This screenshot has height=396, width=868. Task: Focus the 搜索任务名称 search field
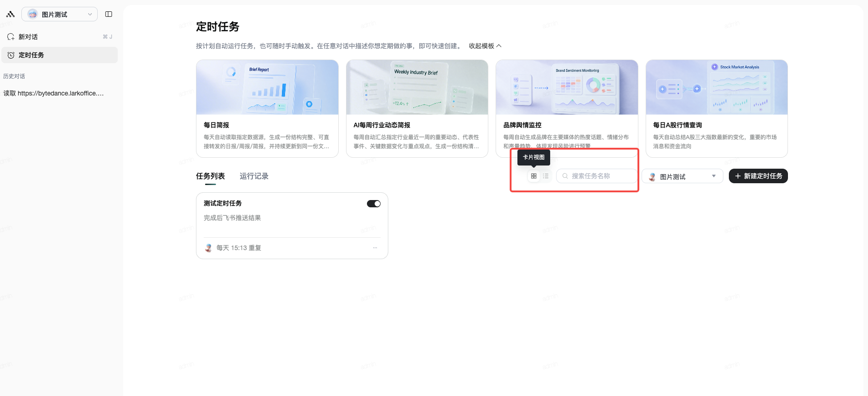pyautogui.click(x=597, y=176)
